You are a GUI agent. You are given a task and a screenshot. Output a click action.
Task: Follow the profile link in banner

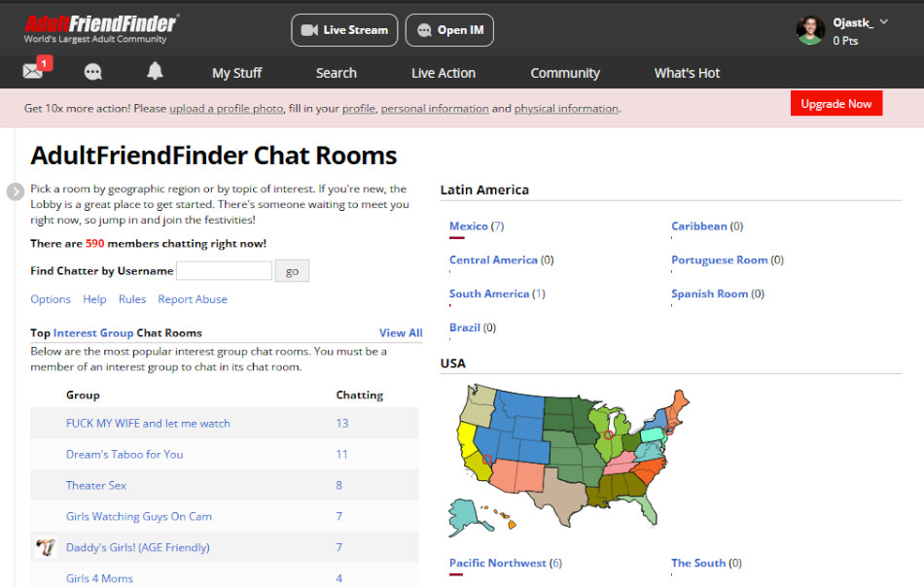click(x=359, y=108)
